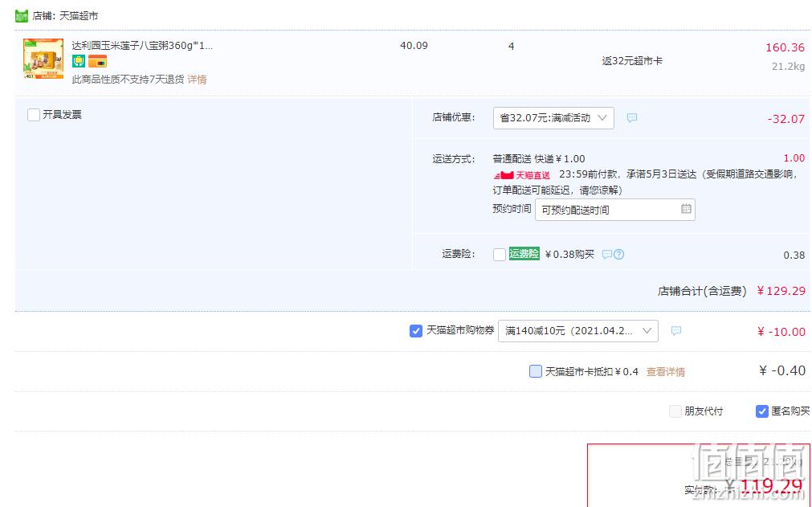812x507 pixels.
Task: Open the 省32.07元:满减活动 dropdown
Action: click(x=553, y=118)
